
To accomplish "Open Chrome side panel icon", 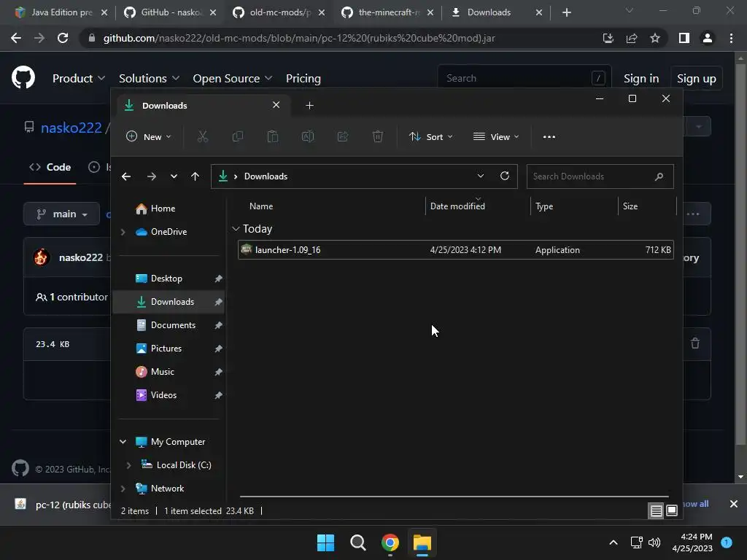I will (x=684, y=38).
